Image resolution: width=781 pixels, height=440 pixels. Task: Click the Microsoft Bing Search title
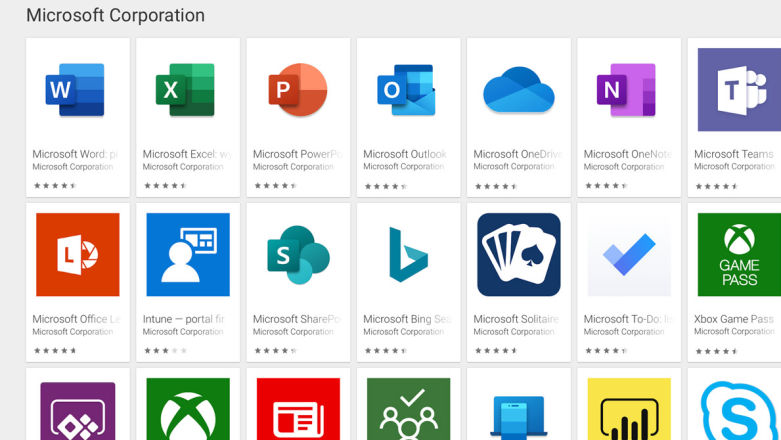point(407,319)
